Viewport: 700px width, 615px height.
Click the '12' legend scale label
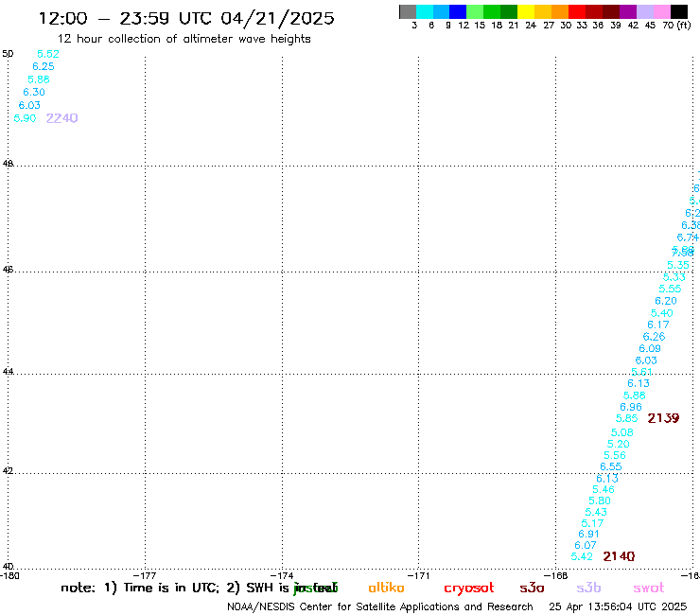(x=464, y=25)
